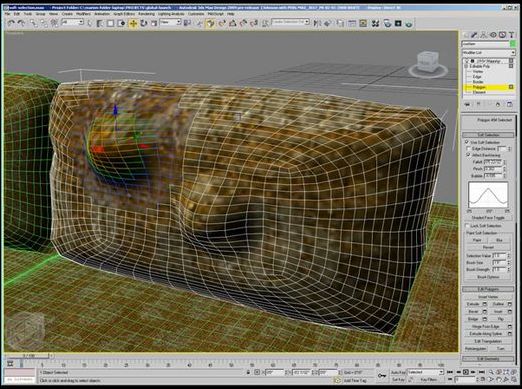Collapse the Soft Selection rollout header
This screenshot has height=389, width=522.
488,135
